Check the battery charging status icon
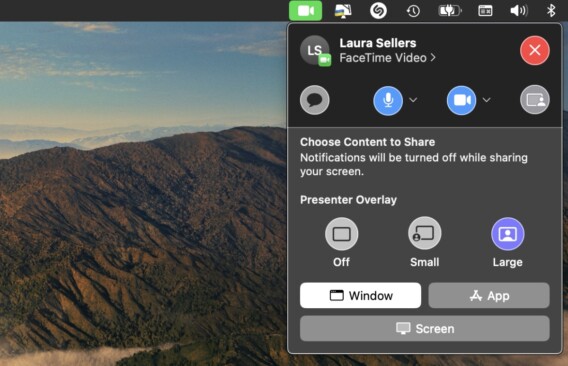 [450, 11]
